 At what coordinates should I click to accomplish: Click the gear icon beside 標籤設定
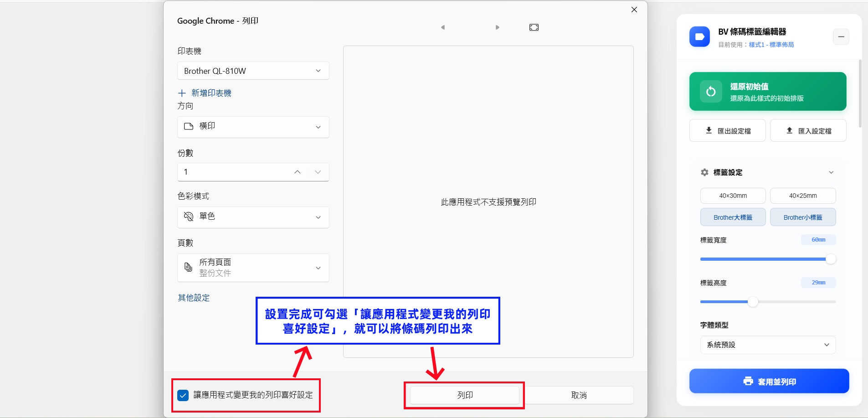pyautogui.click(x=704, y=172)
